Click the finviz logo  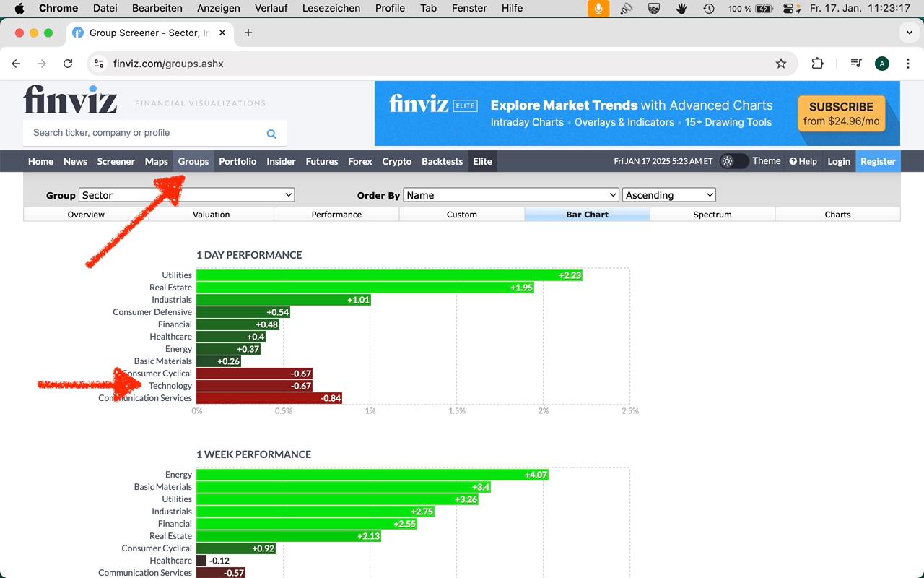pyautogui.click(x=70, y=100)
